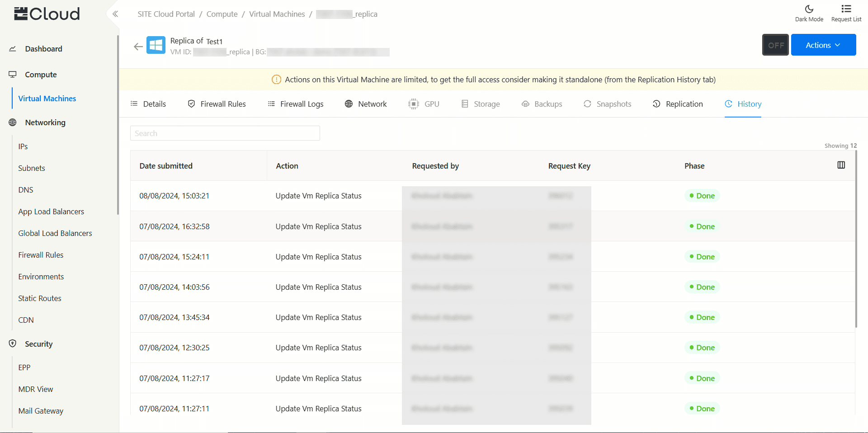Toggle the VM power OFF switch
Image resolution: width=868 pixels, height=433 pixels.
coord(775,45)
